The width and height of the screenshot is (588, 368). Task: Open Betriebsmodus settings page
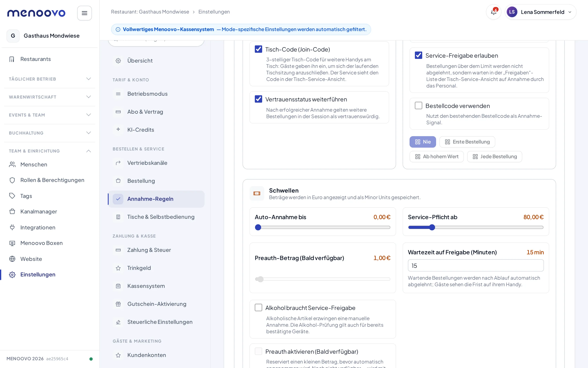coord(156,94)
